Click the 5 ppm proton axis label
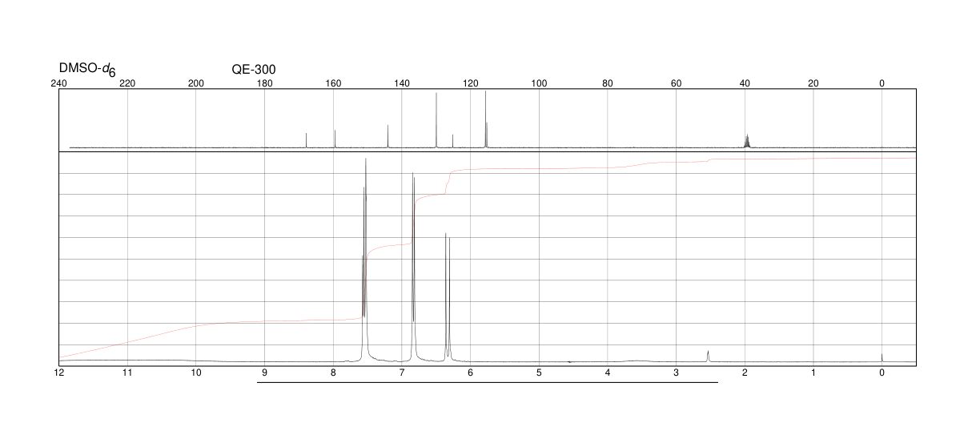This screenshot has width=980, height=423. coord(539,373)
